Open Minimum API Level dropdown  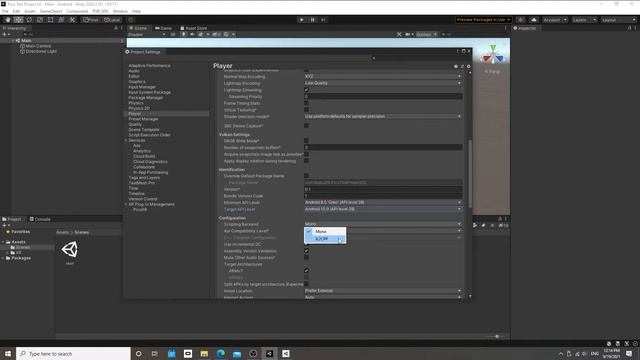pyautogui.click(x=383, y=202)
